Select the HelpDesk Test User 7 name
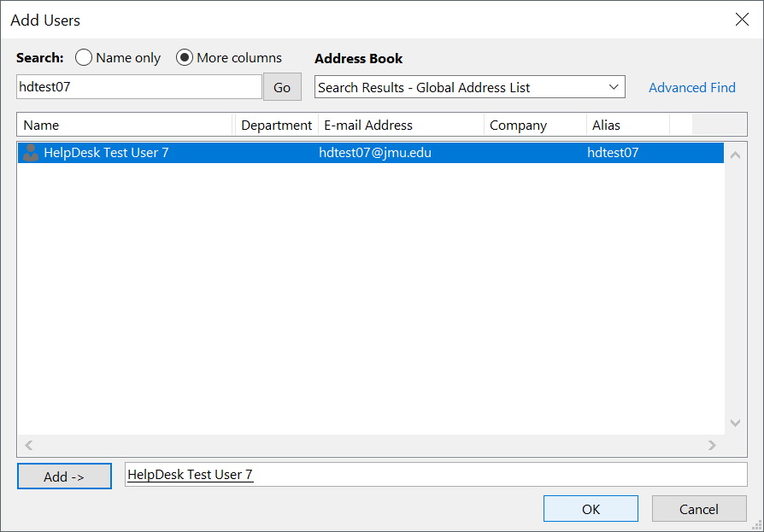 [106, 152]
